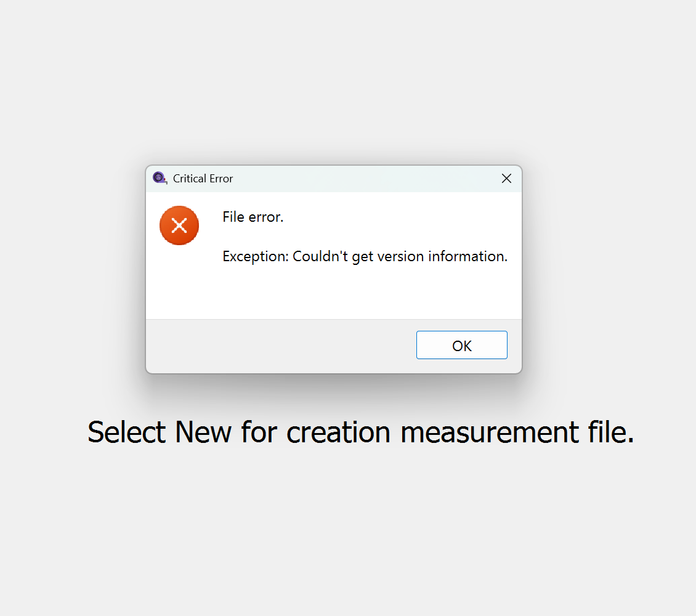
Task: Click the gray footer area left of OK
Action: (277, 346)
